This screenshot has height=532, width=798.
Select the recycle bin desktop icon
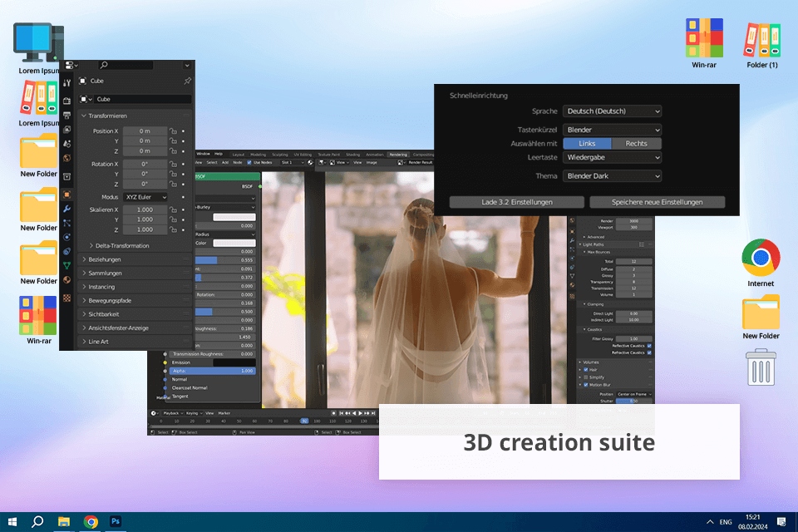(x=761, y=367)
